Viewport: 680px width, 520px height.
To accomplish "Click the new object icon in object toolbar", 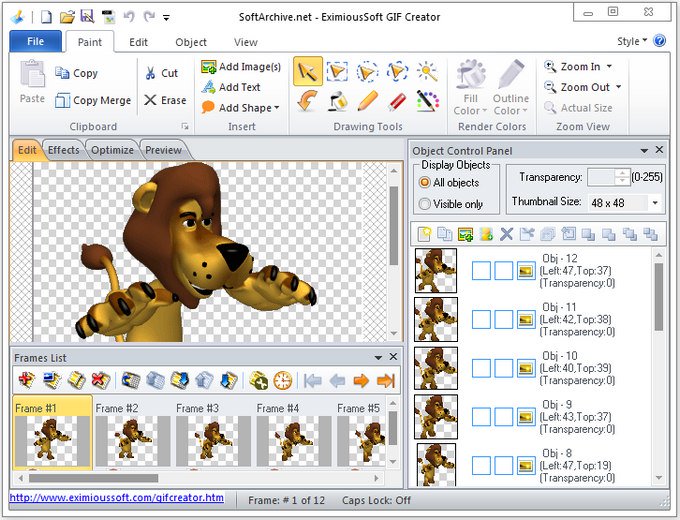I will (x=425, y=234).
